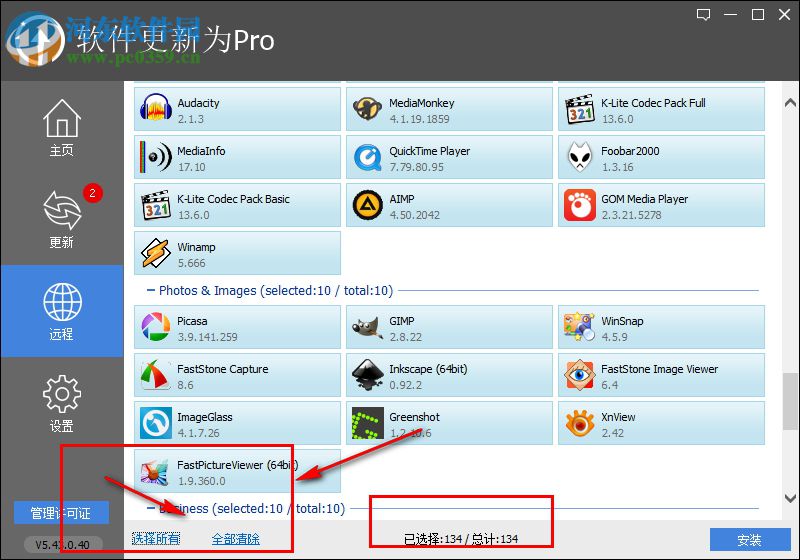
Task: Click the QuickTime Player icon
Action: coord(367,157)
